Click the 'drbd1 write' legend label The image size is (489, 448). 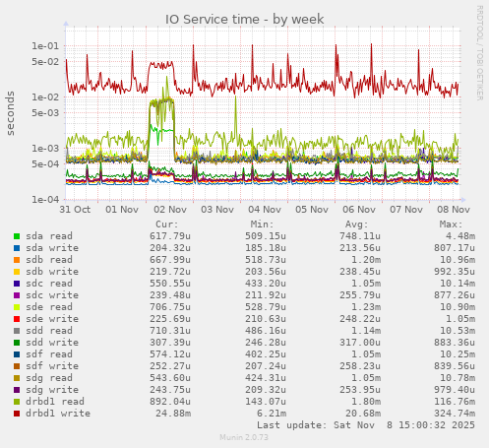[58, 414]
